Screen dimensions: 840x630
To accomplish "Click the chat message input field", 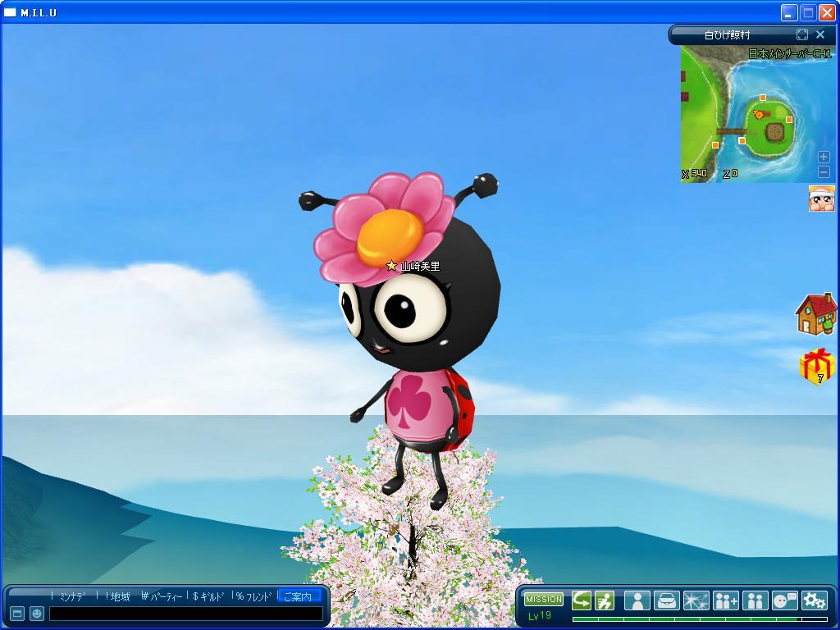I will pos(185,614).
